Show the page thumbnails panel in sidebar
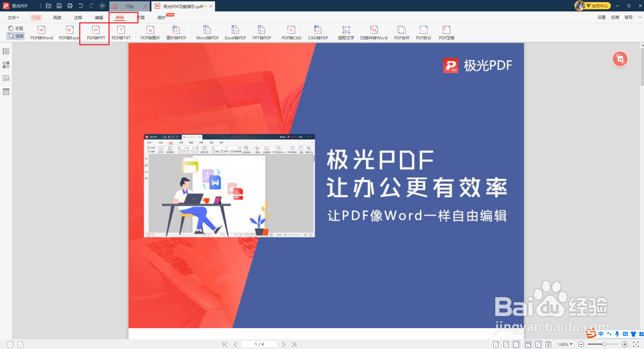The image size is (644, 349). tap(6, 65)
